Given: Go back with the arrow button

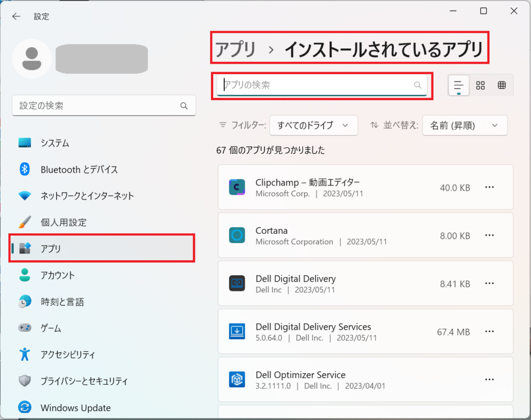Looking at the screenshot, I should pos(16,16).
